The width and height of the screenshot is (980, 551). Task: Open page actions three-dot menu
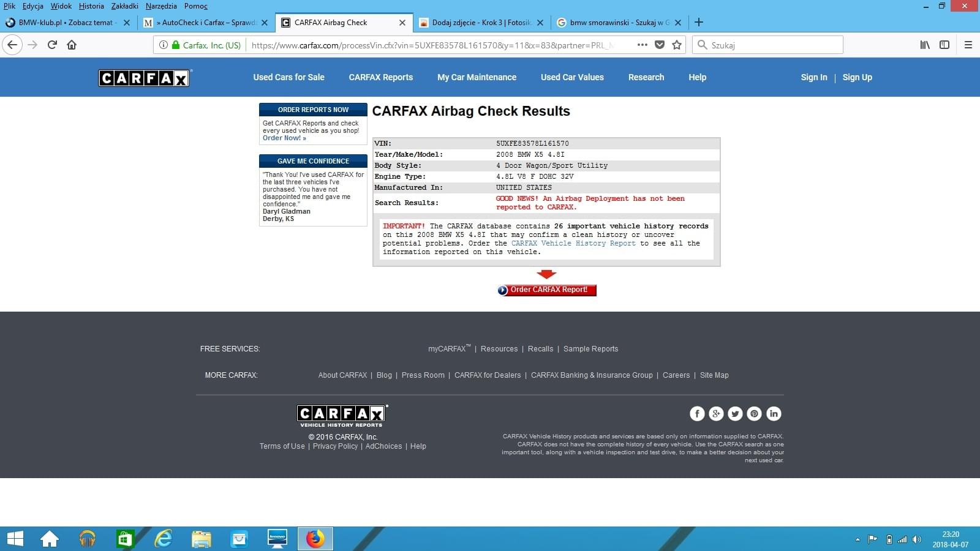642,45
